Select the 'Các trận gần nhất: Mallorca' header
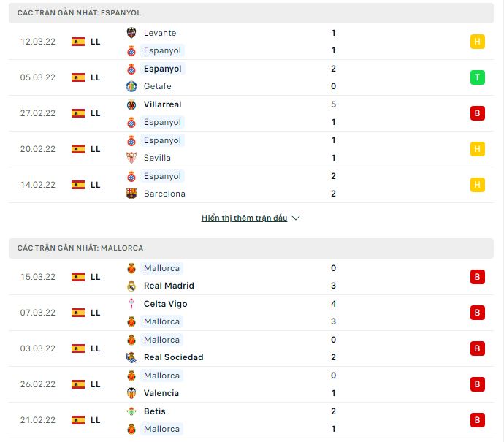 click(80, 248)
